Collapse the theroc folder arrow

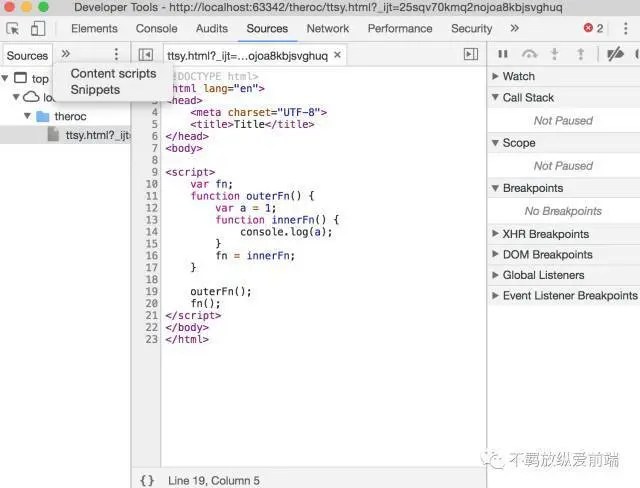[27, 116]
